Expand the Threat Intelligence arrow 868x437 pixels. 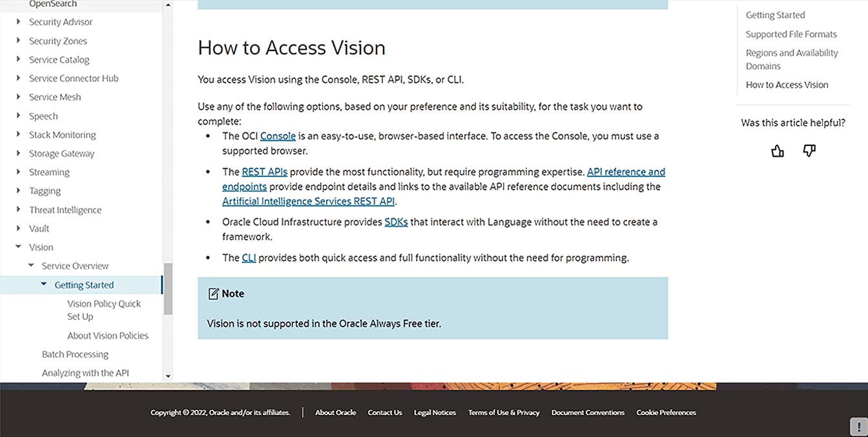click(x=19, y=209)
